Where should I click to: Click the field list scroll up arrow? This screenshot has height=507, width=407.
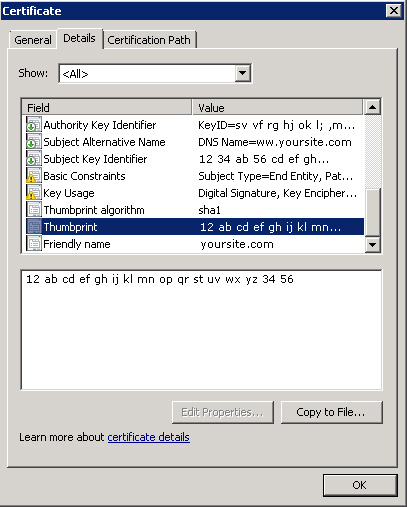[x=373, y=107]
